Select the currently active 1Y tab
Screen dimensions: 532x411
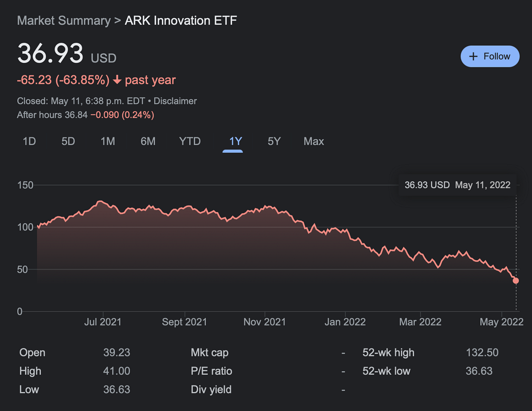[235, 141]
